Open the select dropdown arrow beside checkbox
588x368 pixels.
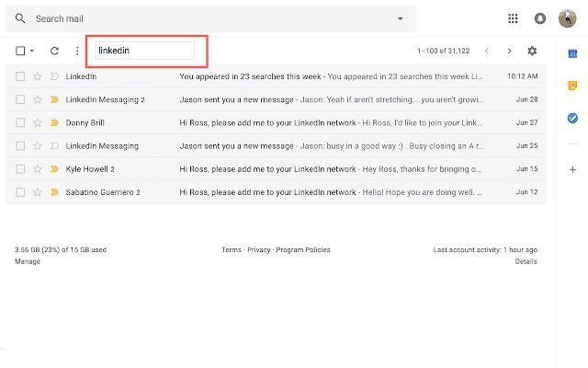[x=32, y=51]
